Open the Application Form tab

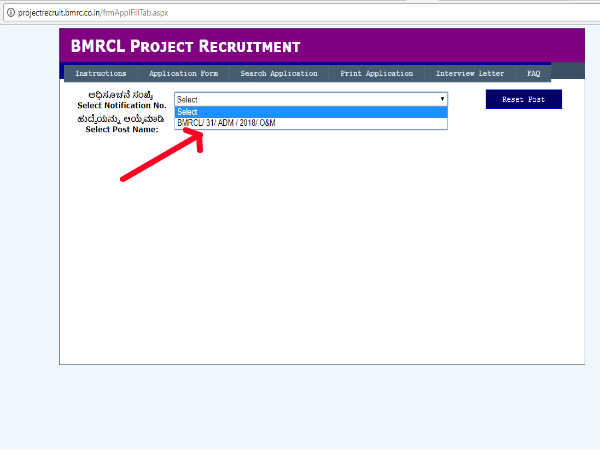click(x=184, y=73)
